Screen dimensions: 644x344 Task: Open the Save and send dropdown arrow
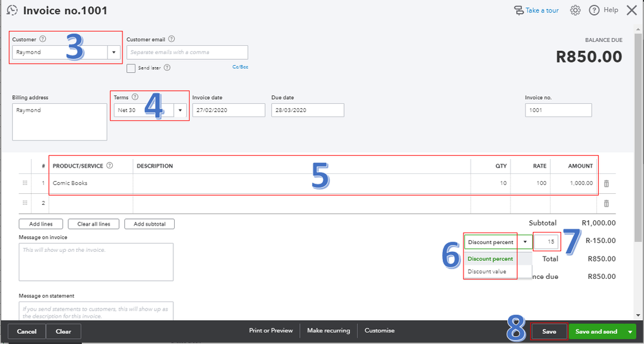630,332
